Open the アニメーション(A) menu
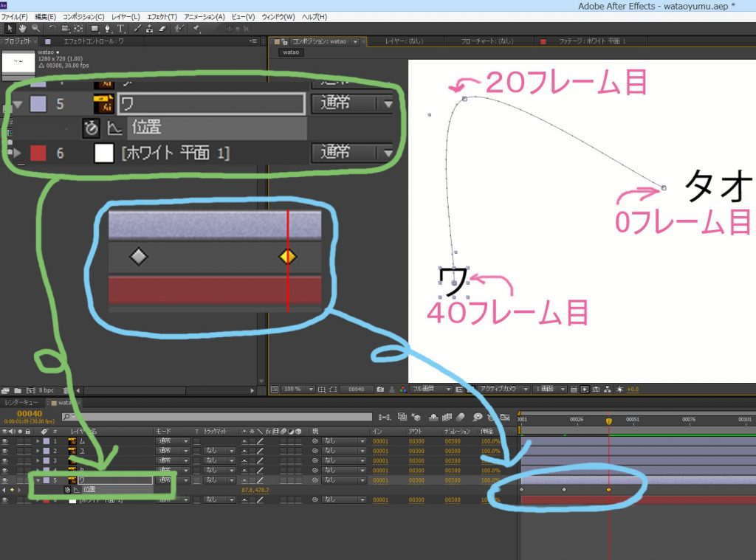This screenshot has height=560, width=756. click(205, 17)
